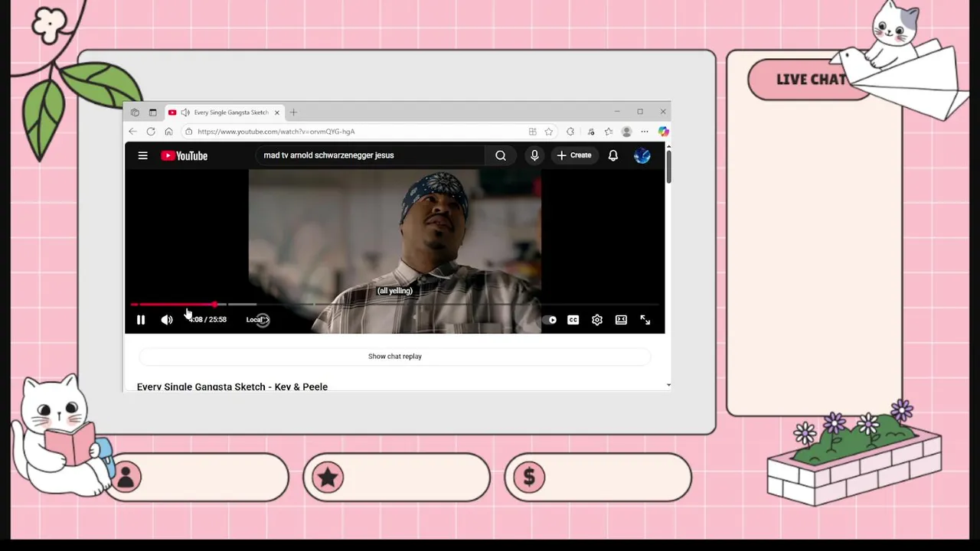Search with voice using microphone icon
This screenshot has width=980, height=551.
pos(534,155)
